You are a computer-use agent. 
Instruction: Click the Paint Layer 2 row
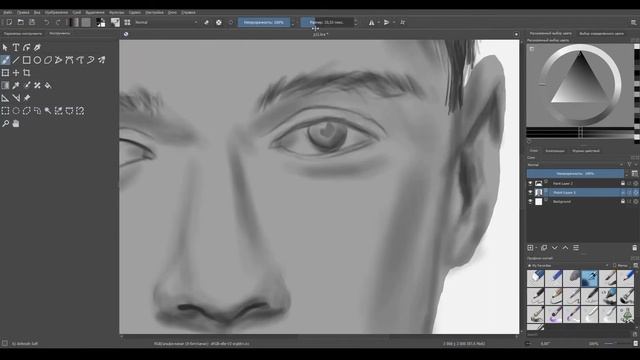coord(582,184)
